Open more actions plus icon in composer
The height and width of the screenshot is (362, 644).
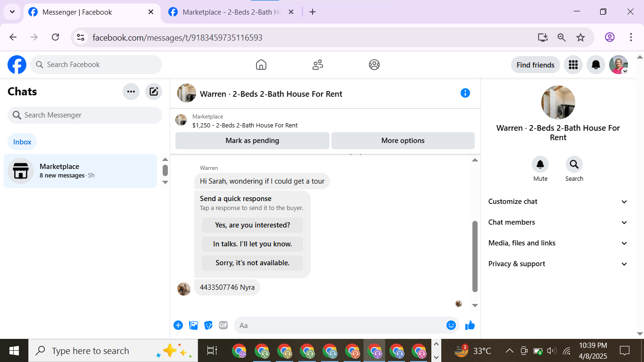tap(178, 325)
